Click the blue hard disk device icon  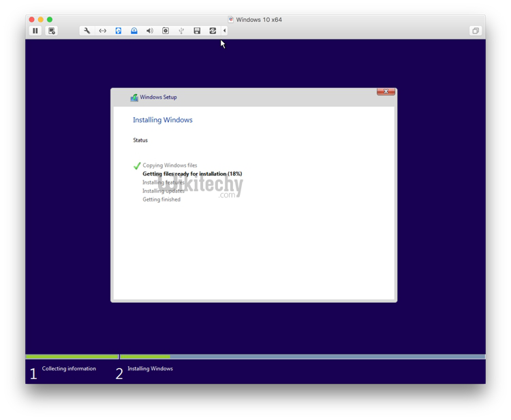118,31
